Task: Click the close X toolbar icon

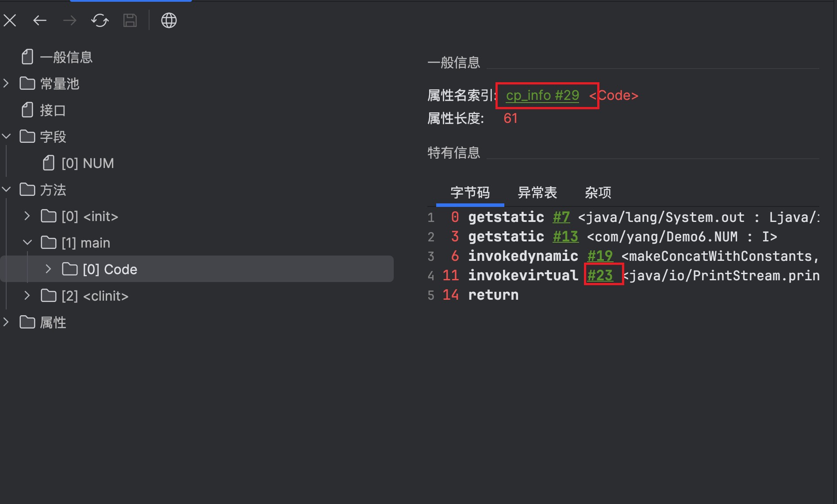Action: tap(10, 20)
